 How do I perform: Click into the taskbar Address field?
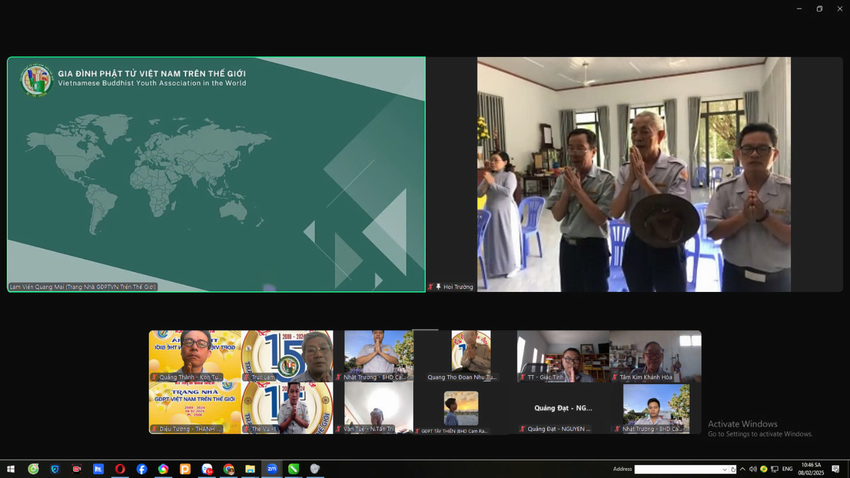[x=681, y=469]
